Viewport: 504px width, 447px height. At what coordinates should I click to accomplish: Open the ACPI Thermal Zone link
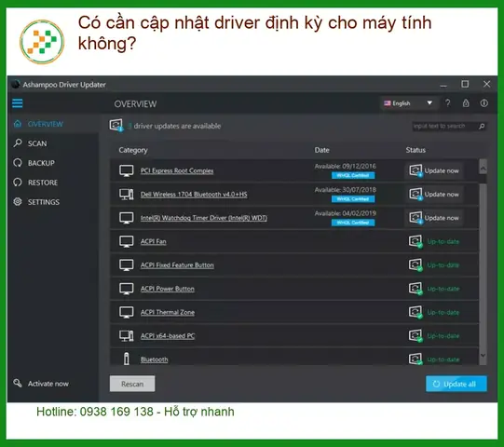pyautogui.click(x=168, y=312)
